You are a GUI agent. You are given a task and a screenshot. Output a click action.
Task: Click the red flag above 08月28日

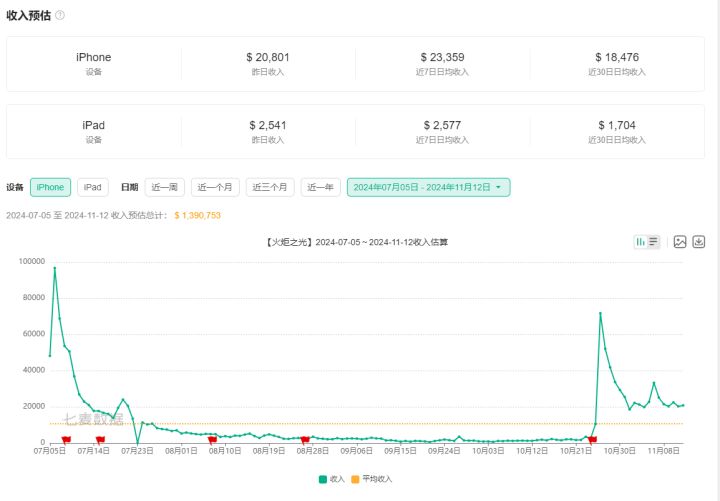tap(305, 440)
